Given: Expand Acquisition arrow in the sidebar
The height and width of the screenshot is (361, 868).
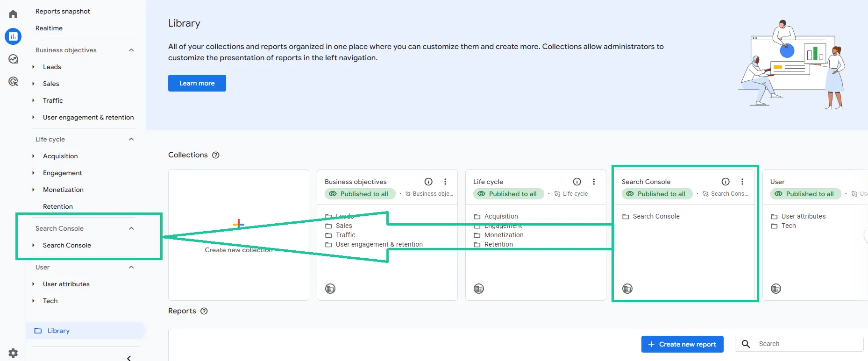Looking at the screenshot, I should (x=33, y=156).
